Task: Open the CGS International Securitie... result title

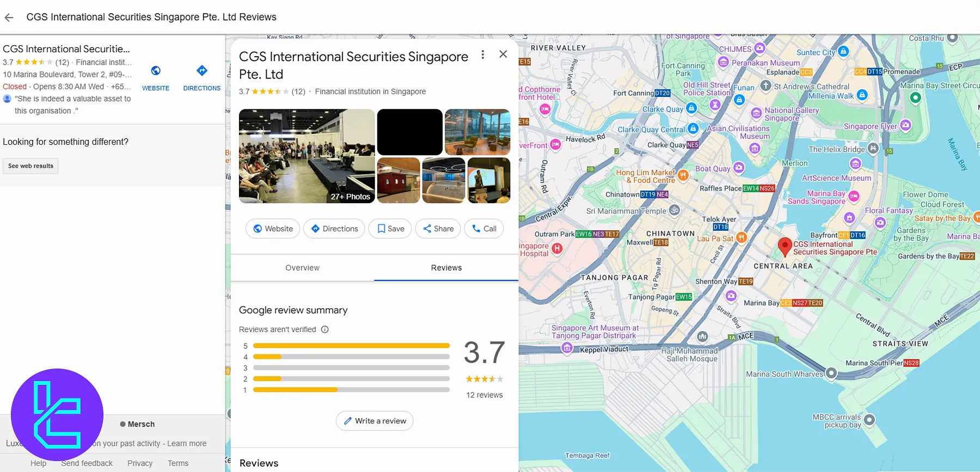Action: (x=66, y=49)
